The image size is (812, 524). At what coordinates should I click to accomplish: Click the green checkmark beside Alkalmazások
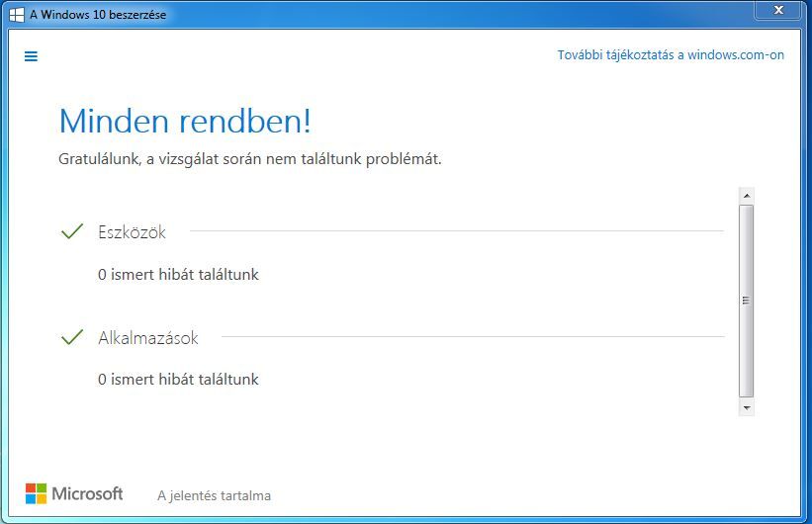click(72, 337)
